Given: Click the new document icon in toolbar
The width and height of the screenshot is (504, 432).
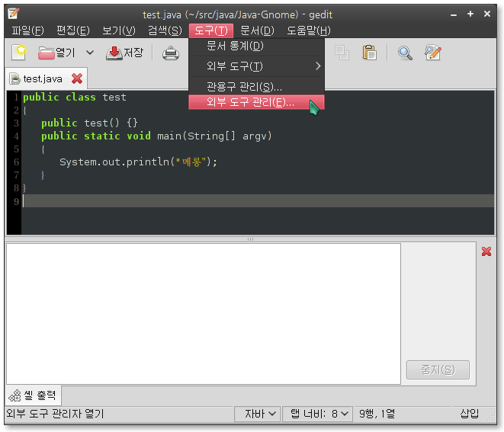Looking at the screenshot, I should pos(18,53).
